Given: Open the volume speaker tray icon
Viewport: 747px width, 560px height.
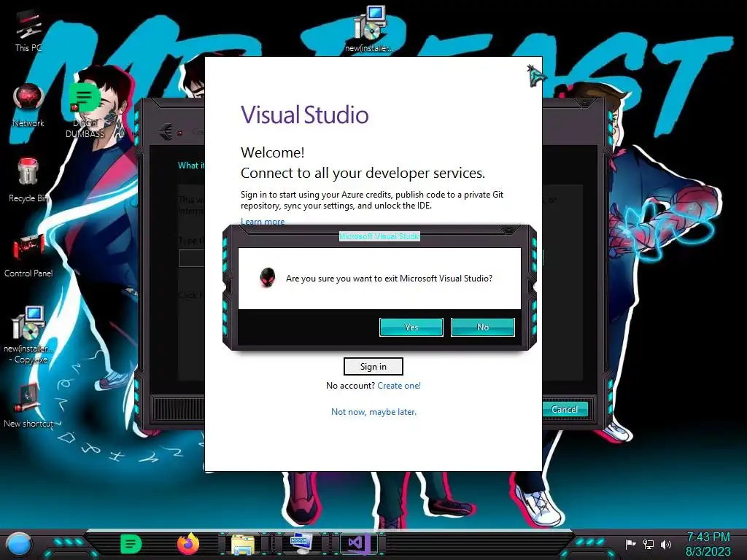Looking at the screenshot, I should [x=665, y=544].
